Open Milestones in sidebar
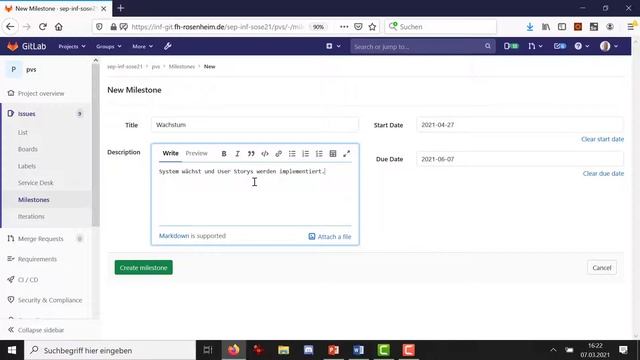This screenshot has height=360, width=640. (34, 200)
